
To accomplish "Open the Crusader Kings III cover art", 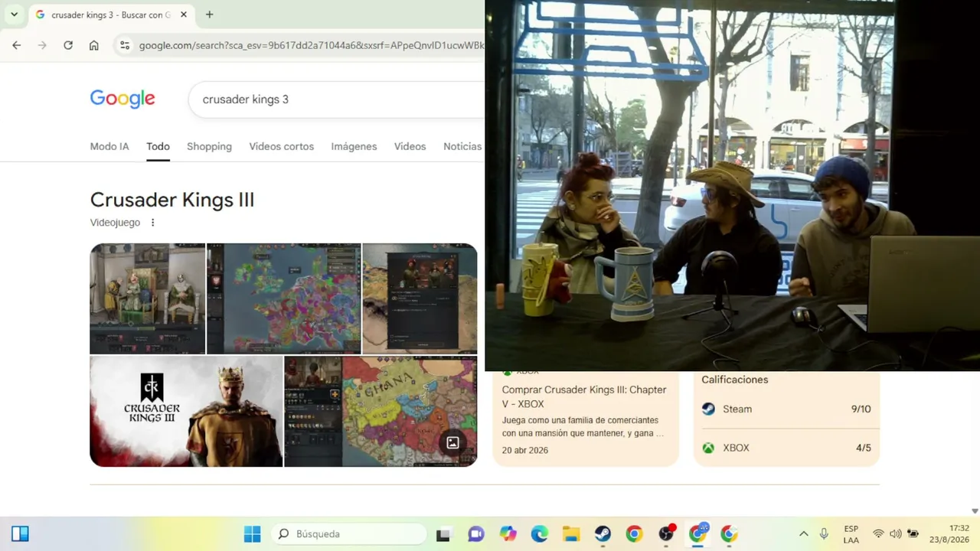I will (x=186, y=411).
